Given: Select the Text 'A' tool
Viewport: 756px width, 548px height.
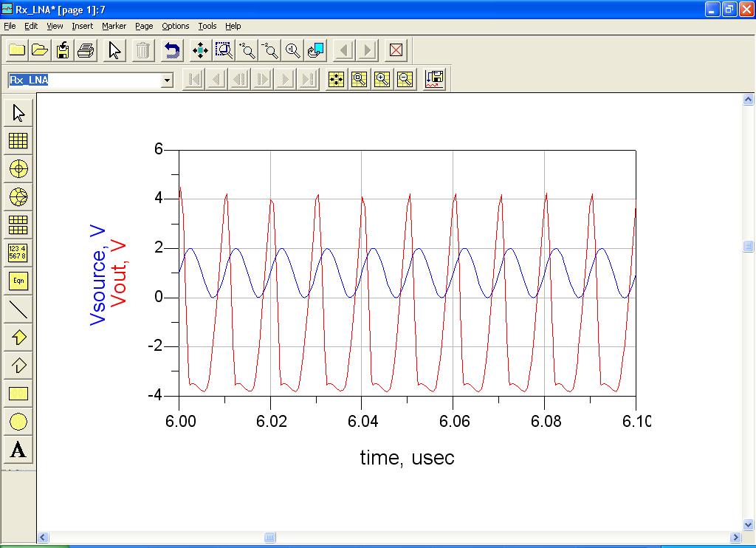Looking at the screenshot, I should 18,449.
